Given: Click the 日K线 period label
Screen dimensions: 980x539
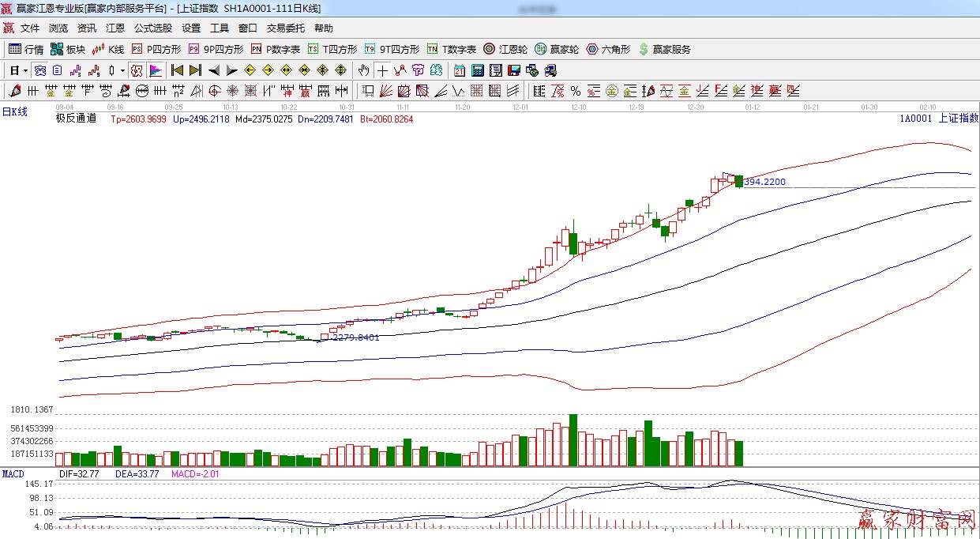Looking at the screenshot, I should tap(14, 112).
